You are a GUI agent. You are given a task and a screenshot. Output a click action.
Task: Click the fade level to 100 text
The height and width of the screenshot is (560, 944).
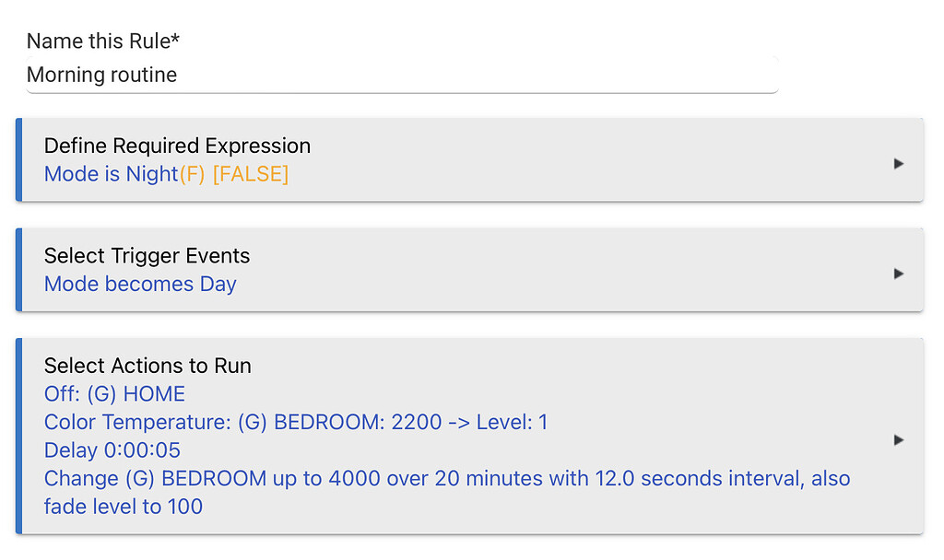pyautogui.click(x=123, y=507)
